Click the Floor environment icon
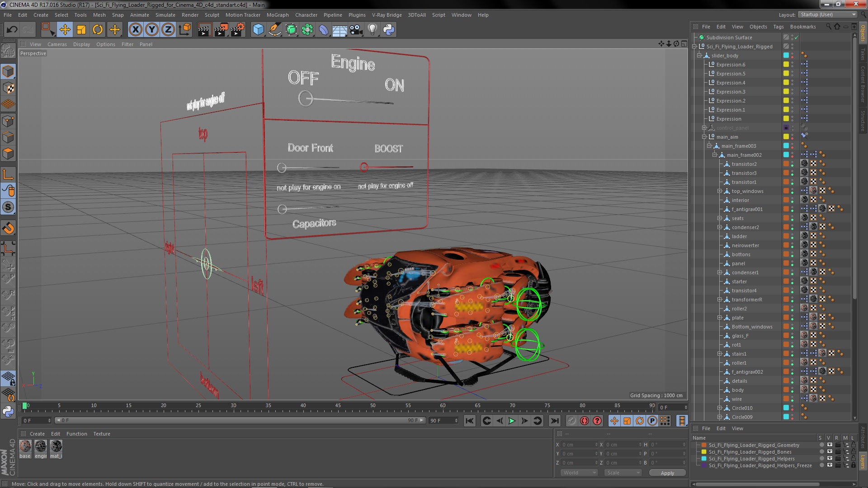868x488 pixels. pos(340,30)
